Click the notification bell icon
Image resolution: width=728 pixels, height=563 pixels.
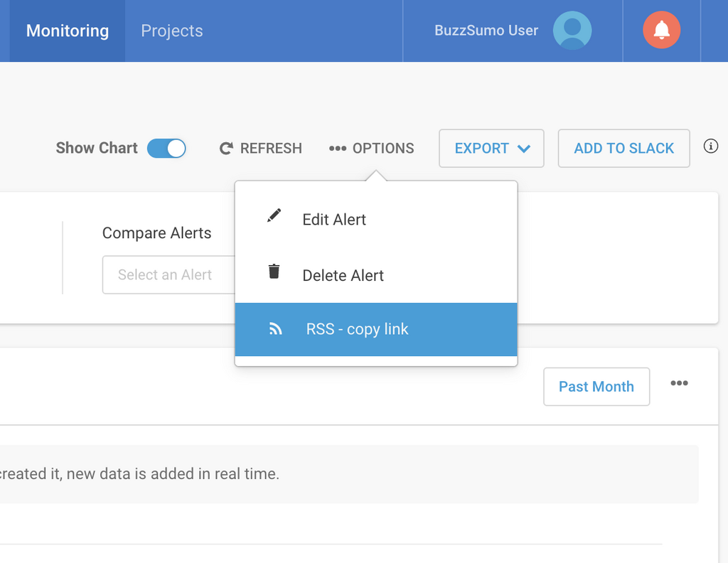click(661, 31)
